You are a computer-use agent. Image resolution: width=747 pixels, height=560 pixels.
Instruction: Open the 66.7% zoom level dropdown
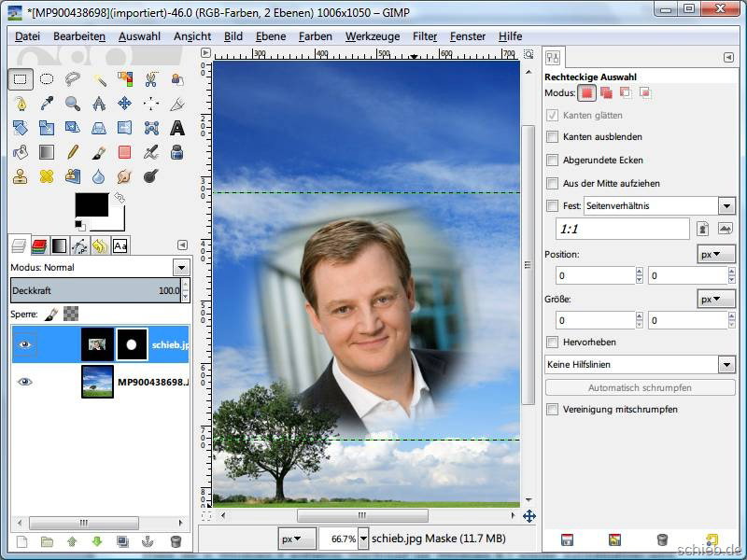coord(363,539)
